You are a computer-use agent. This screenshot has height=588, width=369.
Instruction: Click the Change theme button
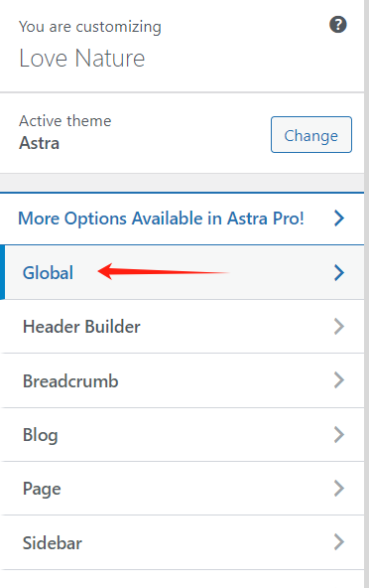tap(311, 135)
